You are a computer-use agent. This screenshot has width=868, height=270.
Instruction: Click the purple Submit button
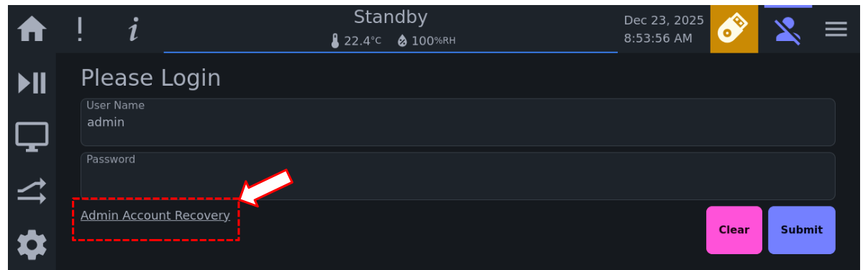pos(801,230)
